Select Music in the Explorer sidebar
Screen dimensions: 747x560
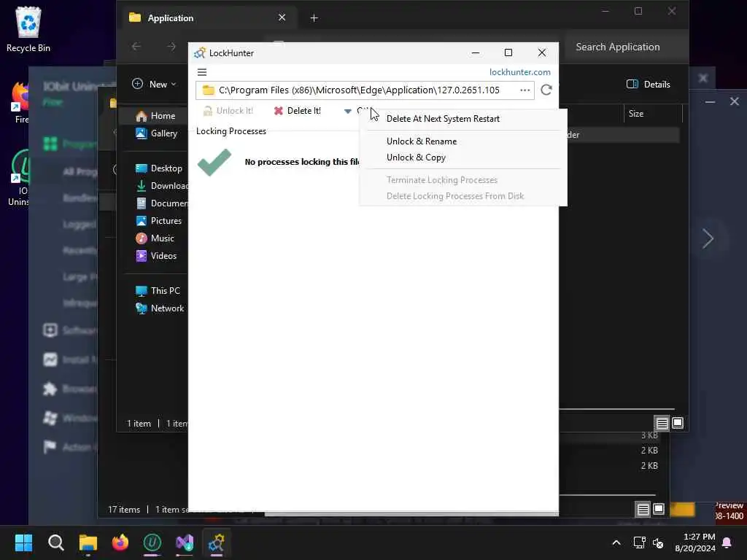point(155,238)
